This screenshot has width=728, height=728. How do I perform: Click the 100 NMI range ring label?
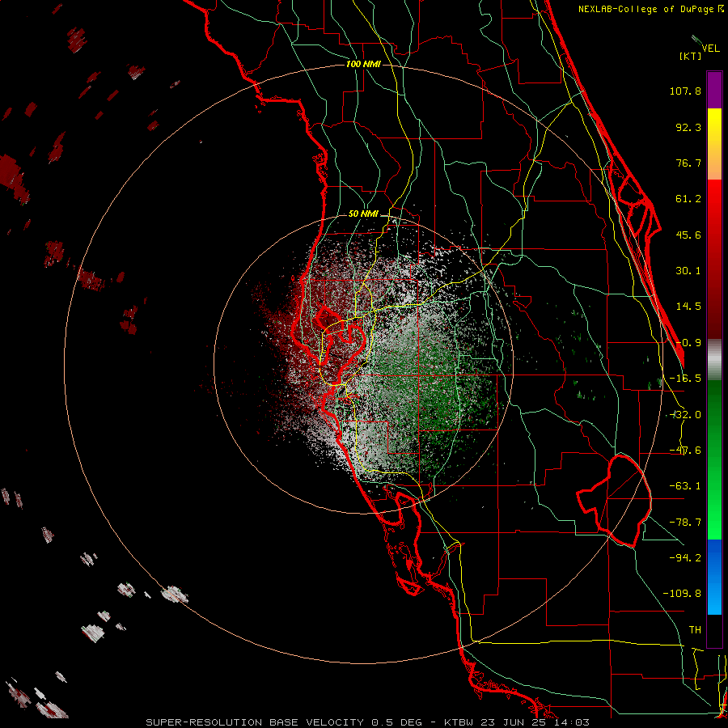(363, 64)
